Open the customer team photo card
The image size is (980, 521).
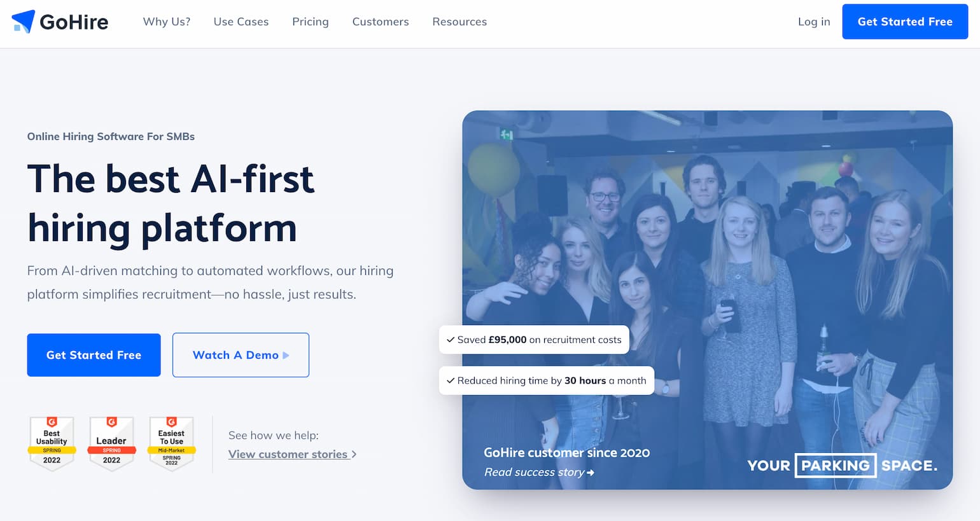(x=707, y=300)
